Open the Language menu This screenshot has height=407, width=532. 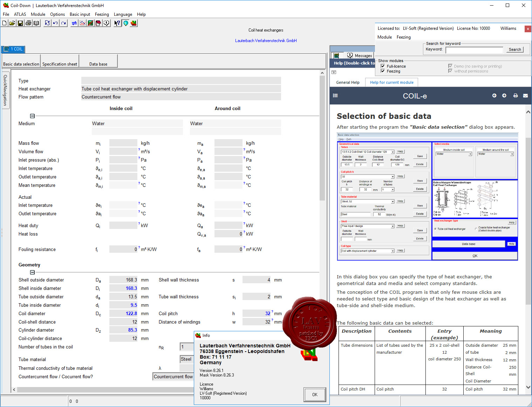tap(123, 14)
